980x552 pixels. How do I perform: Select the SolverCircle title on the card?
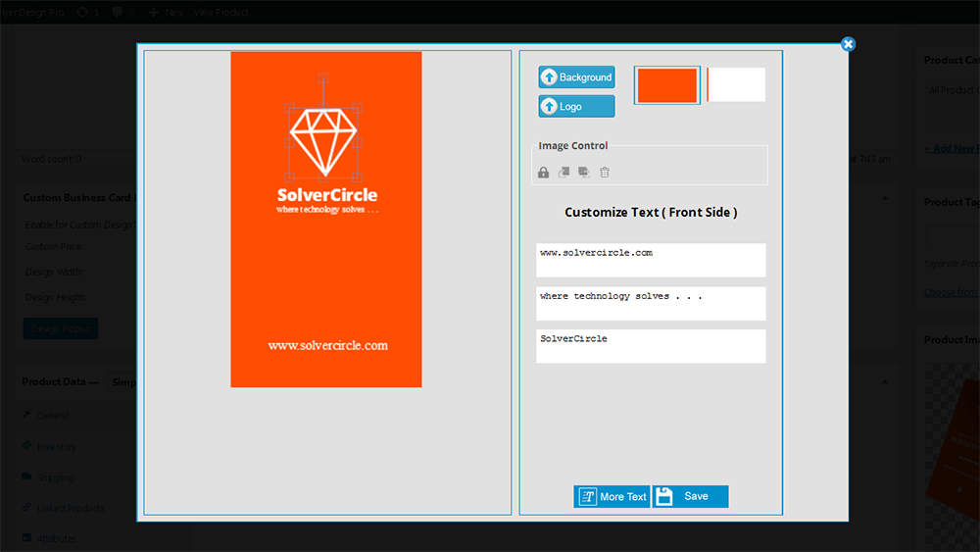[x=327, y=195]
